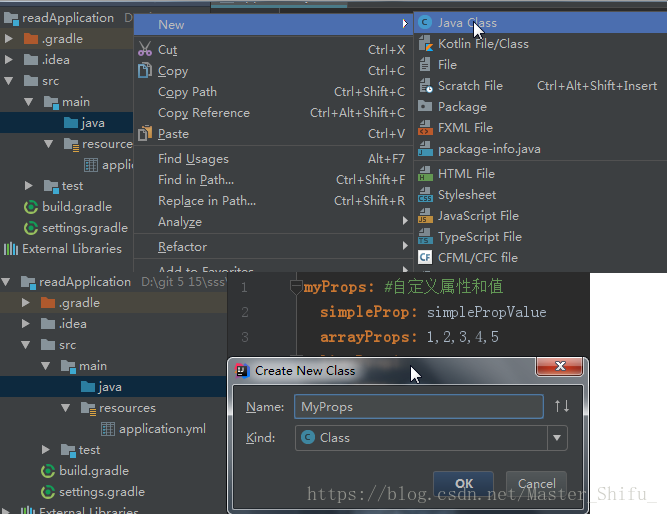Click the fold marker beside myProps line
Image resolution: width=668 pixels, height=514 pixels.
coord(296,287)
